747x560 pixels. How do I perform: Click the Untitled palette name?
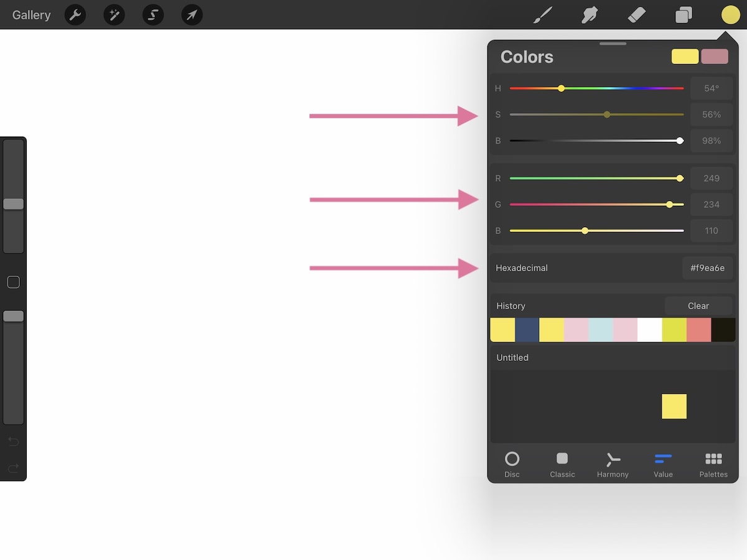pos(512,357)
